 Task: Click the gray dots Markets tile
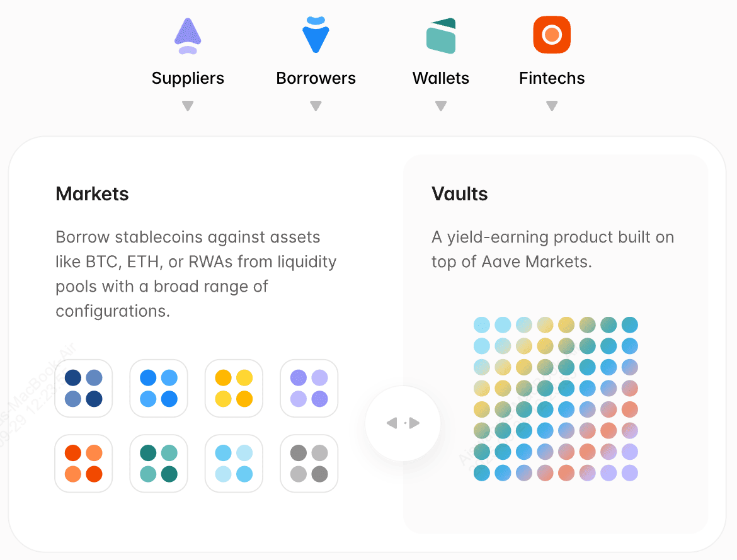pos(309,463)
